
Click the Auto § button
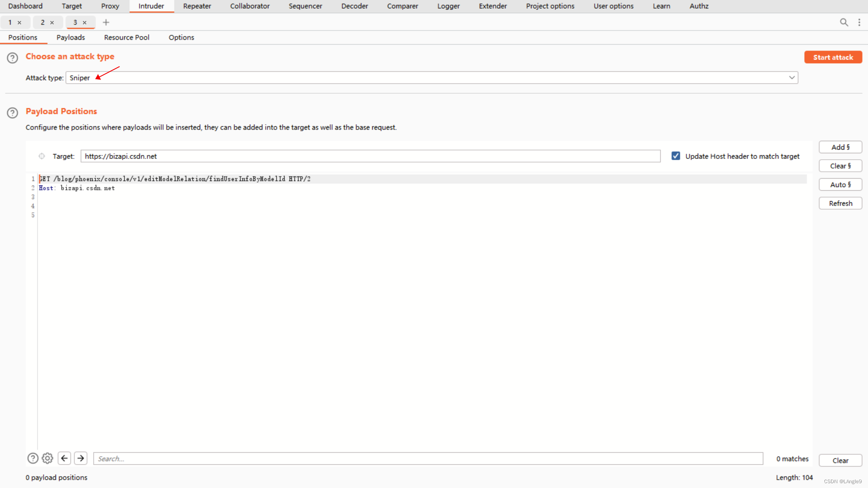[840, 185]
